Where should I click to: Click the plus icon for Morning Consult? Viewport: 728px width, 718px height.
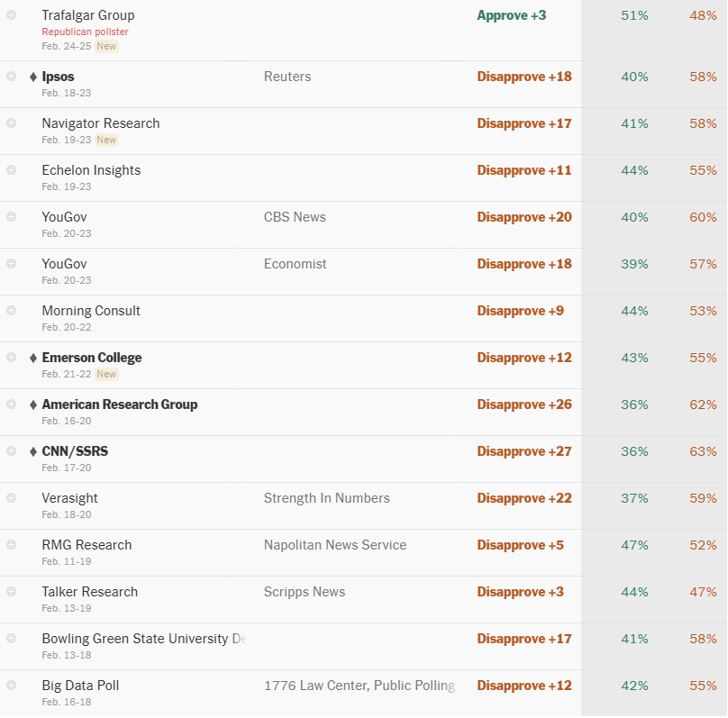(x=11, y=310)
